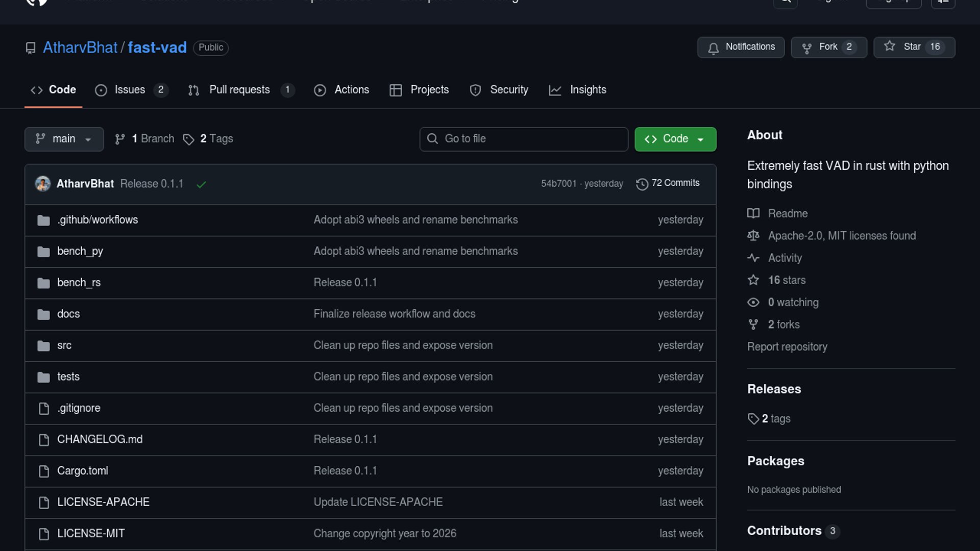980x551 pixels.
Task: Open the main branch dropdown
Action: [64, 139]
